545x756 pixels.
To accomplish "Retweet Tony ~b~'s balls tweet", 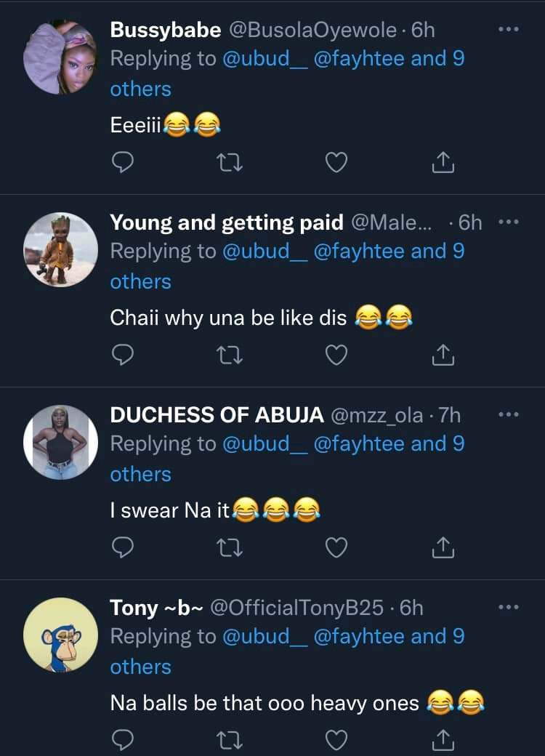I will 230,740.
